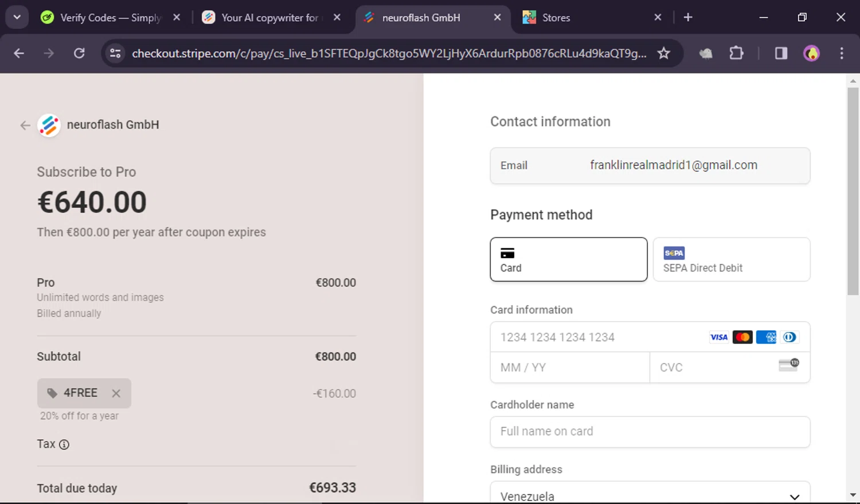This screenshot has height=504, width=860.
Task: Click the cloud-shaped extension icon in toolbar
Action: pos(706,53)
